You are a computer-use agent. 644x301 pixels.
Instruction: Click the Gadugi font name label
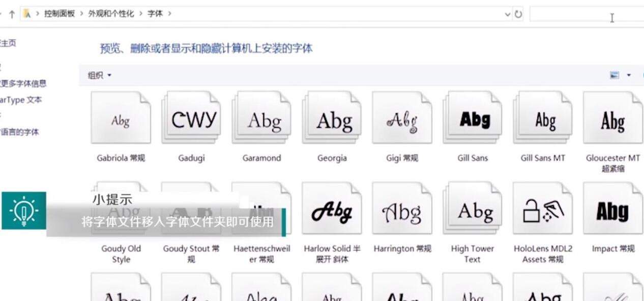[191, 158]
